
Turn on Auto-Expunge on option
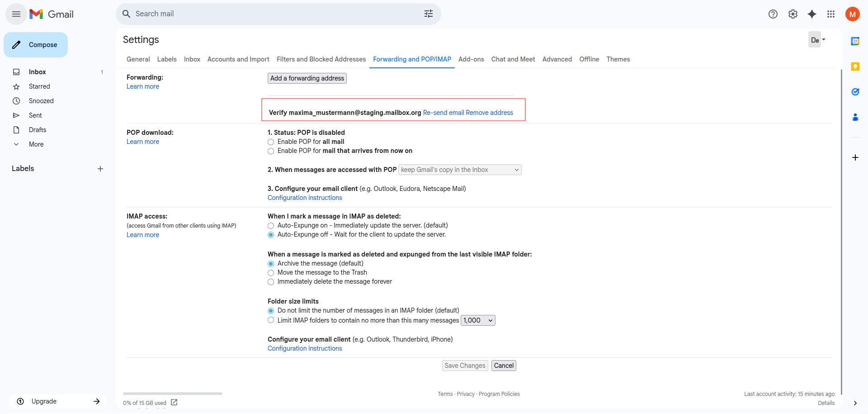[271, 226]
